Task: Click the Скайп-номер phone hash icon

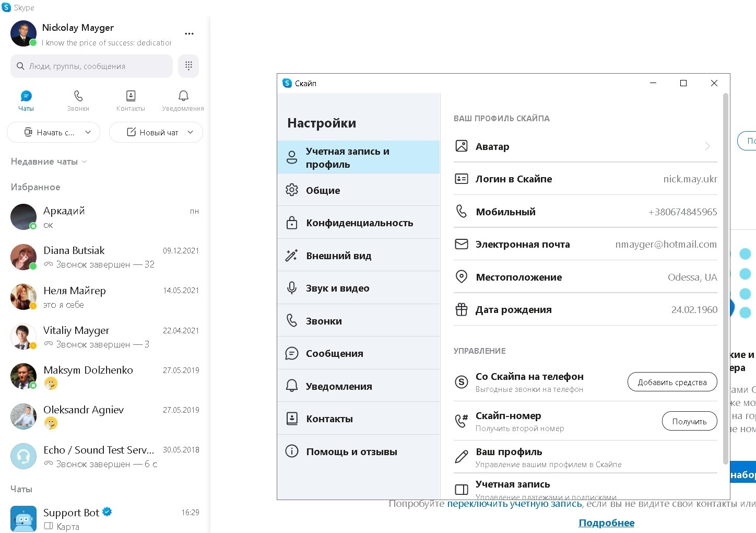Action: pyautogui.click(x=462, y=421)
